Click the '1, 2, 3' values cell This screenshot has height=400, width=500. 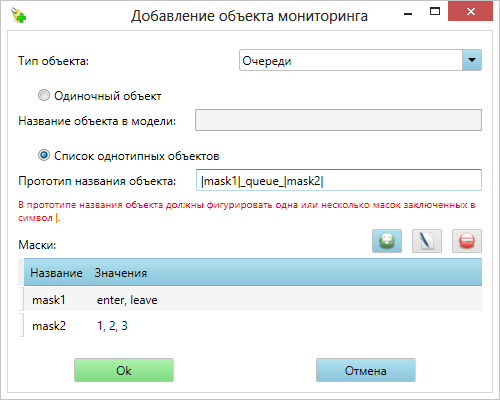click(x=112, y=326)
